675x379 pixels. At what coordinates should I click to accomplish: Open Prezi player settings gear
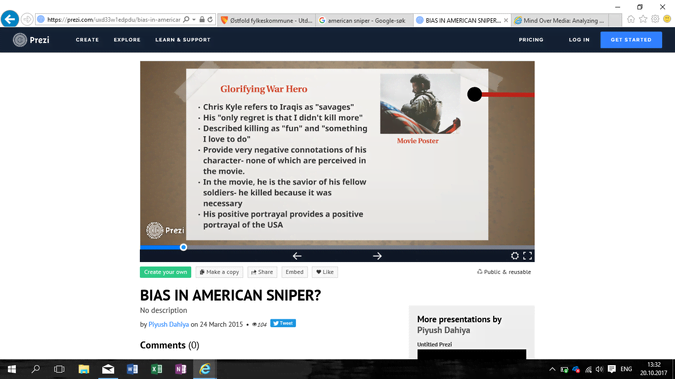tap(515, 256)
